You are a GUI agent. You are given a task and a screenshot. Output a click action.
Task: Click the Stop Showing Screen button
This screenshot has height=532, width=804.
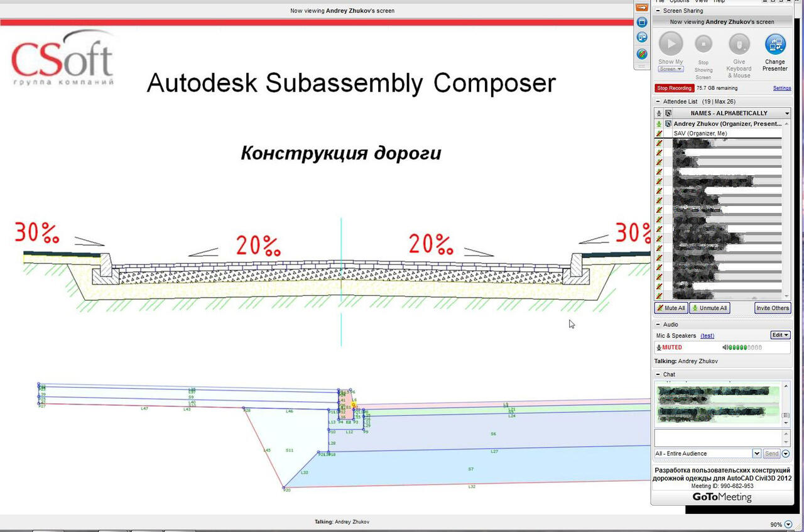[x=703, y=44]
